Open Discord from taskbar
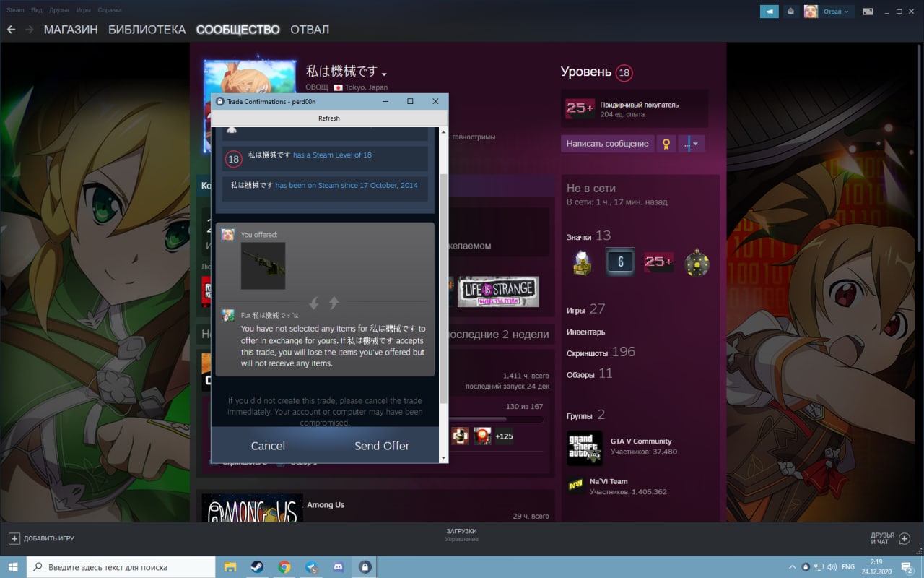This screenshot has width=924, height=578. 338,567
